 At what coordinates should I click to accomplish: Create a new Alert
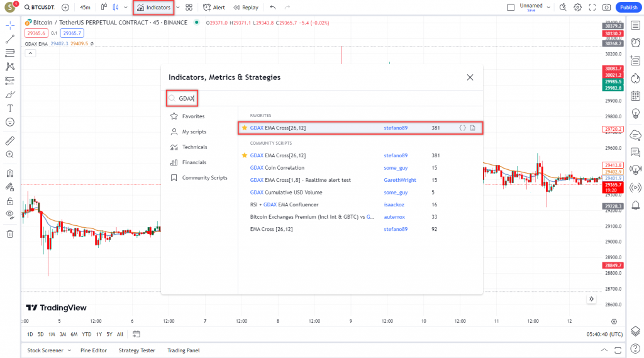(214, 8)
